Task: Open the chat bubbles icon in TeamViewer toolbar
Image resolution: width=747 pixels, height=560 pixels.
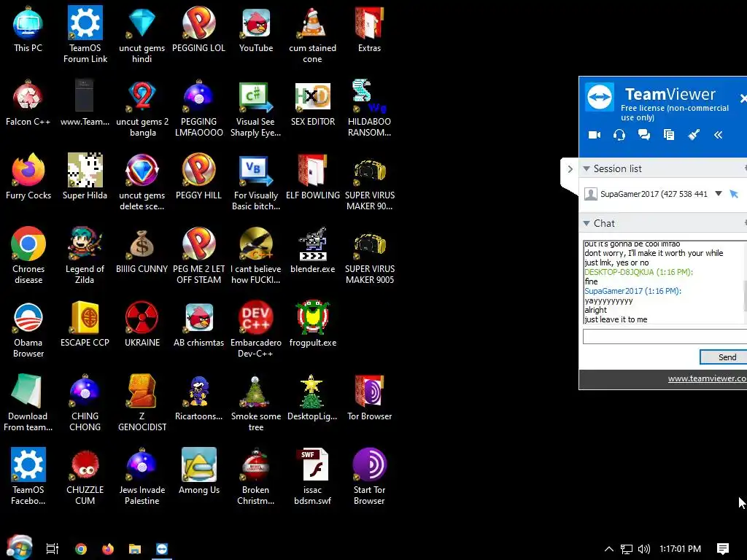Action: click(x=643, y=135)
